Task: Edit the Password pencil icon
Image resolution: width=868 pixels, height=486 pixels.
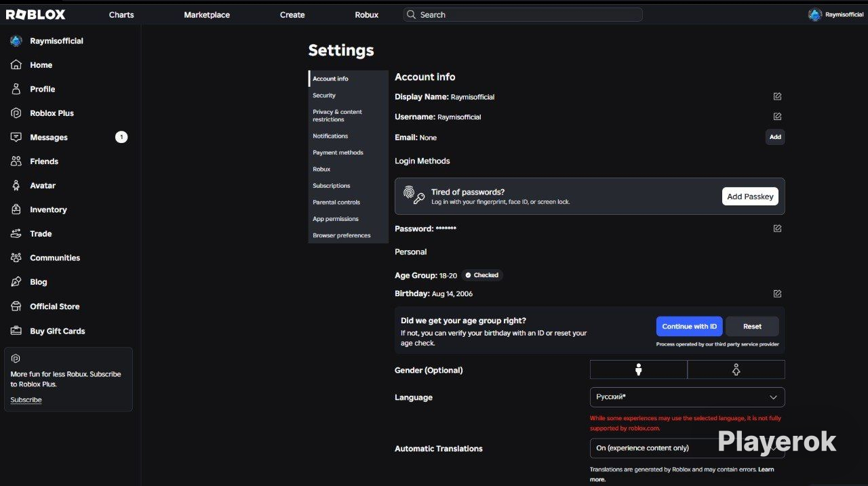Action: [777, 228]
